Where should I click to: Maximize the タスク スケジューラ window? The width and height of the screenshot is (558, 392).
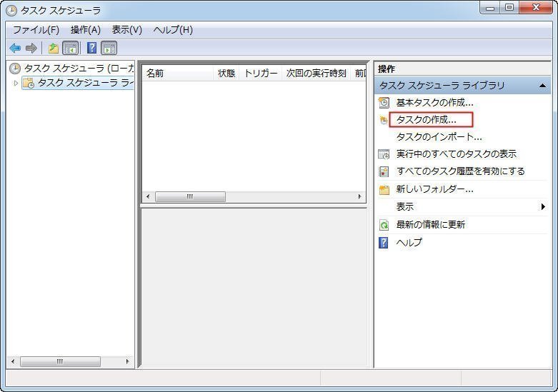coord(509,7)
